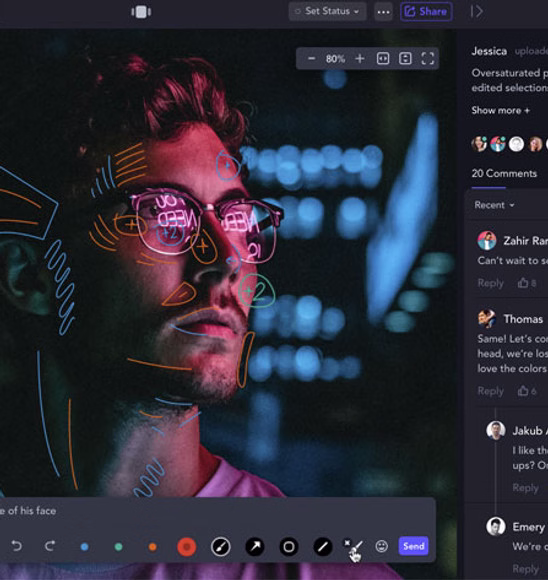Open the three-dot more options menu
Screen dimensions: 548x580
(383, 12)
